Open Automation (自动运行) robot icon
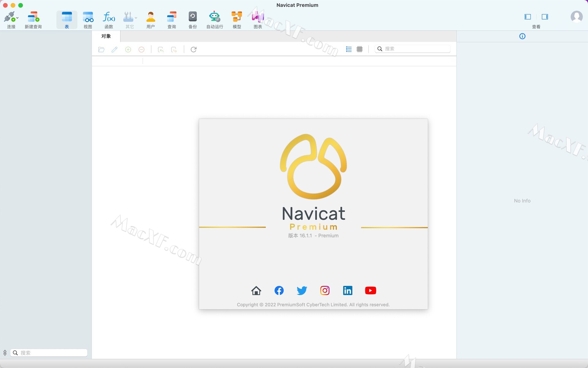 pos(214,17)
